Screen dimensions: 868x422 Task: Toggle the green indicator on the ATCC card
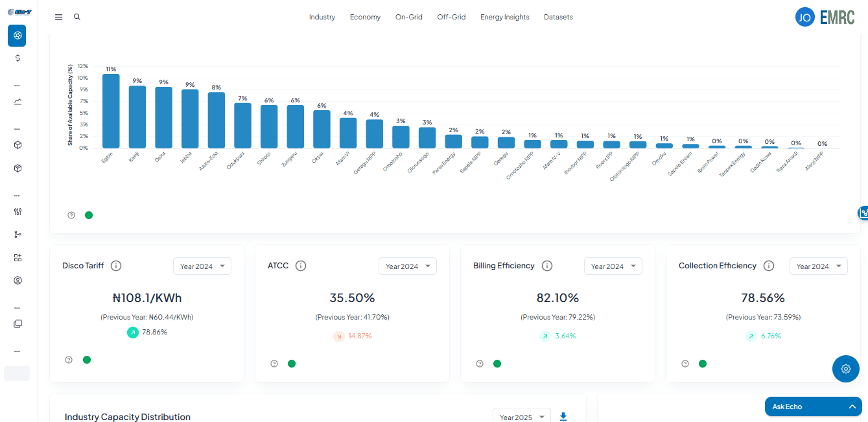tap(292, 364)
